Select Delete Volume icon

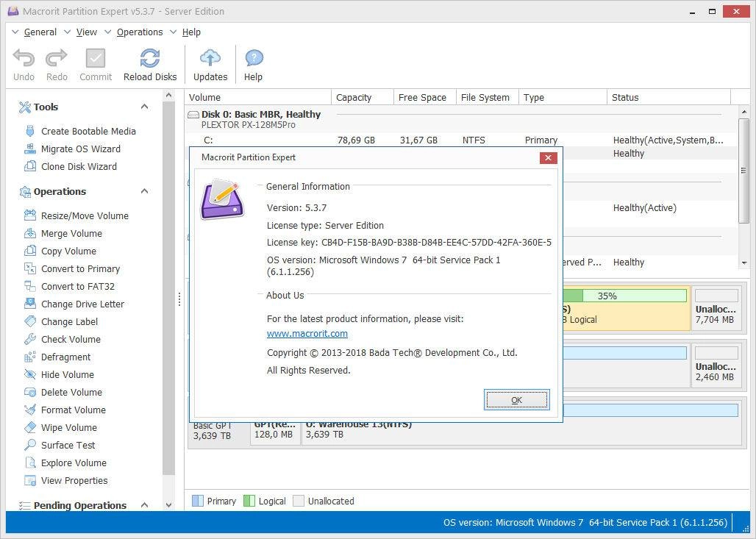tap(30, 392)
